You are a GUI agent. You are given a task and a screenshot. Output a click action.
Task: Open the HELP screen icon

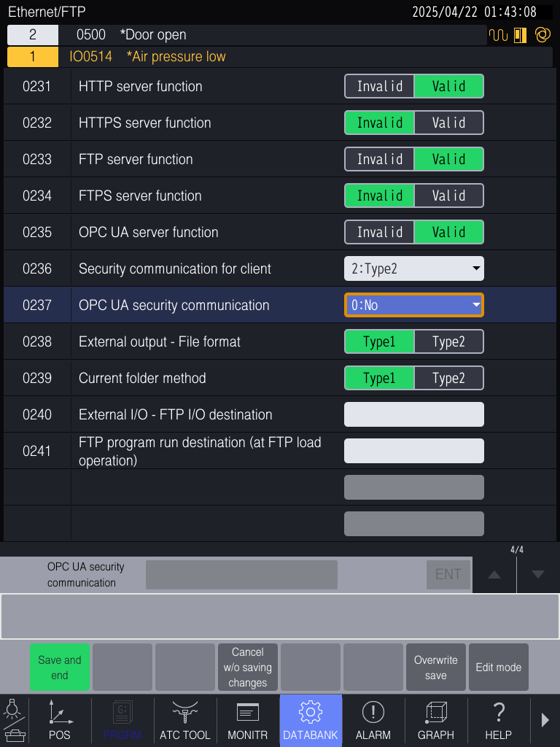(x=499, y=721)
